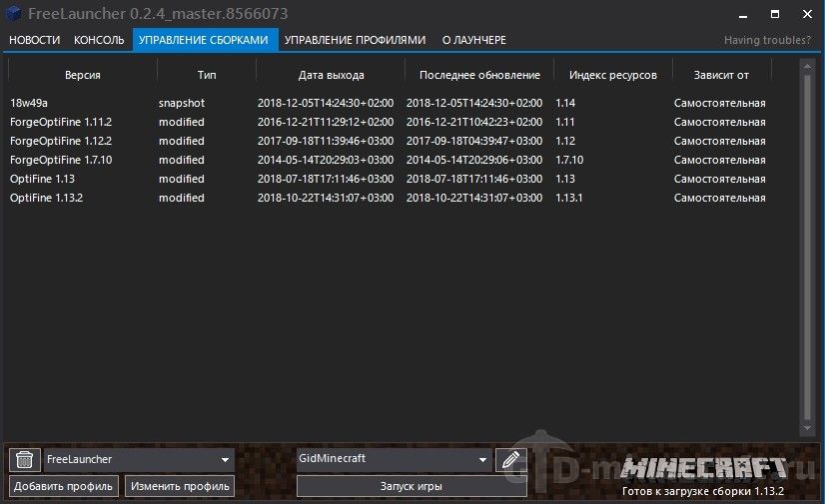Click the Запуск игры button

tap(412, 486)
